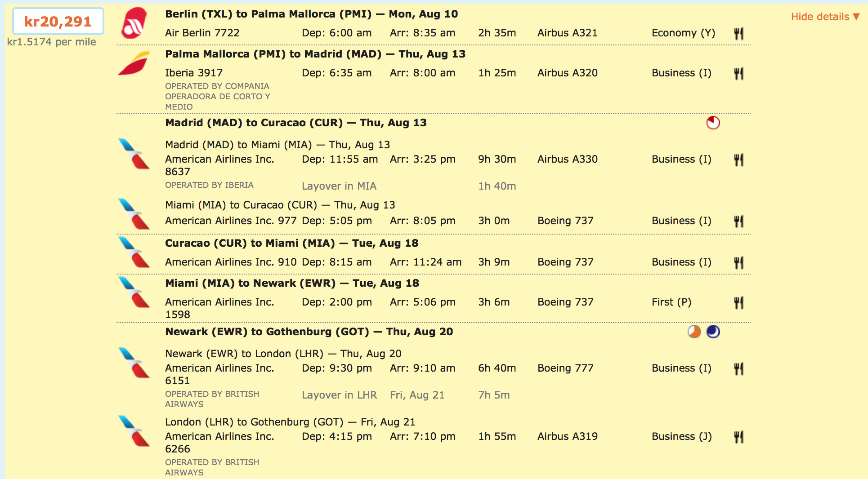Click meal icon for First (P) flight
This screenshot has height=479, width=868.
click(738, 302)
